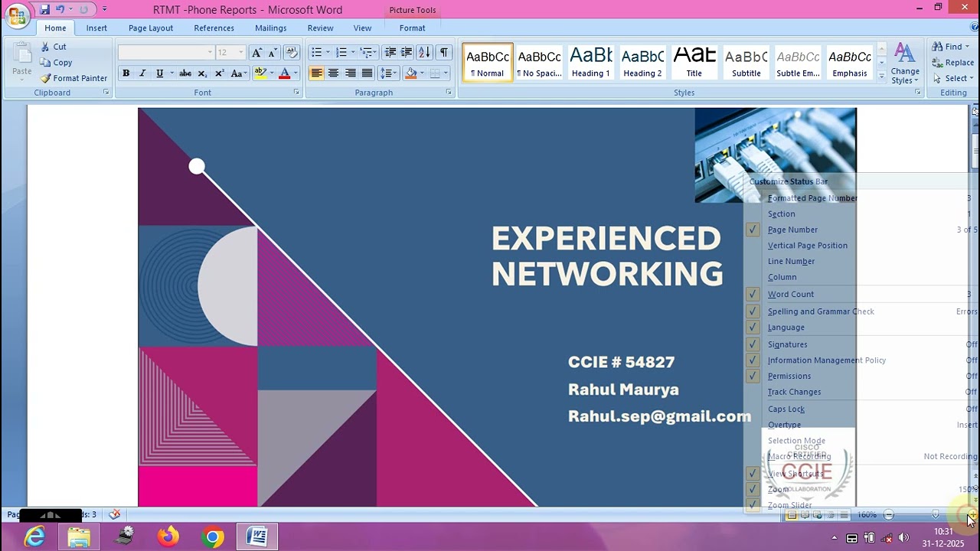
Task: Open the Page Layout ribbon tab
Action: coord(151,28)
